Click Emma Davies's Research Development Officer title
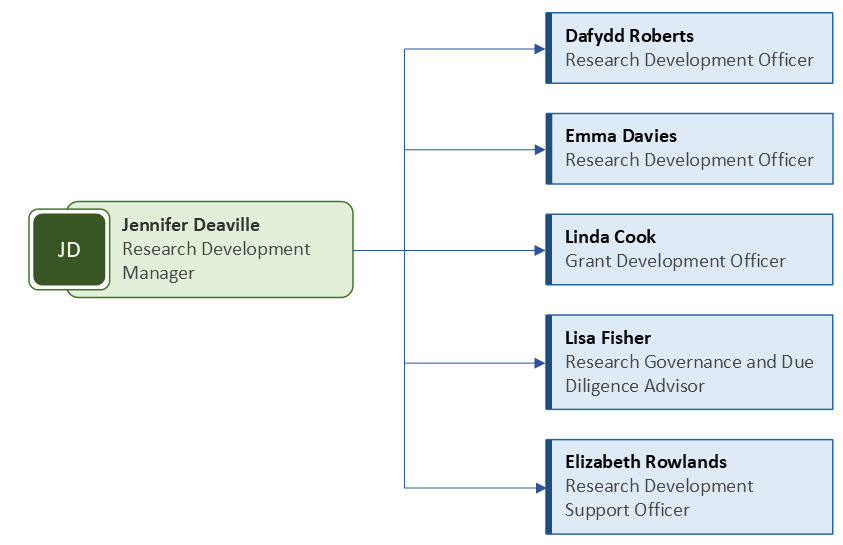 coord(689,160)
